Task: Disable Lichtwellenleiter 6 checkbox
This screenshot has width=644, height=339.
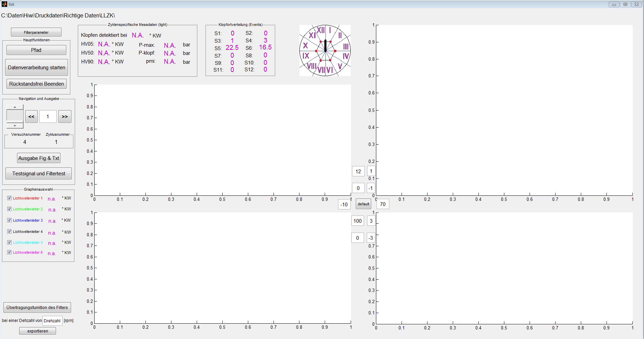Action: (10, 252)
